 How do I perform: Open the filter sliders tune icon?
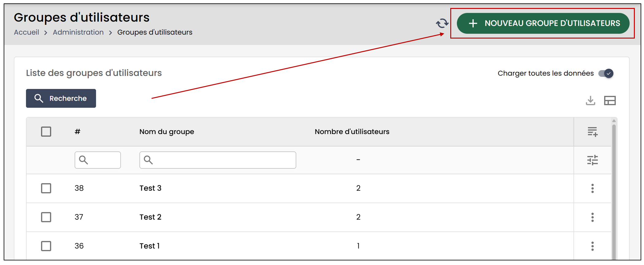point(593,160)
